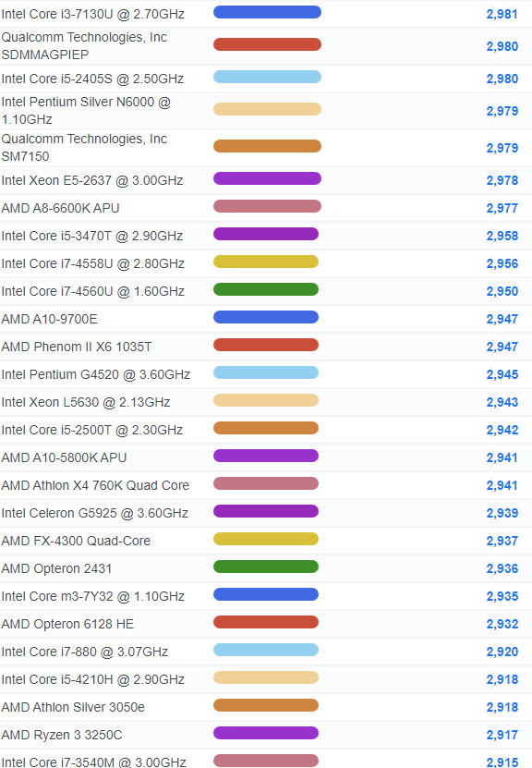Click score 2,932 for Opteron 6128 HE

[502, 624]
